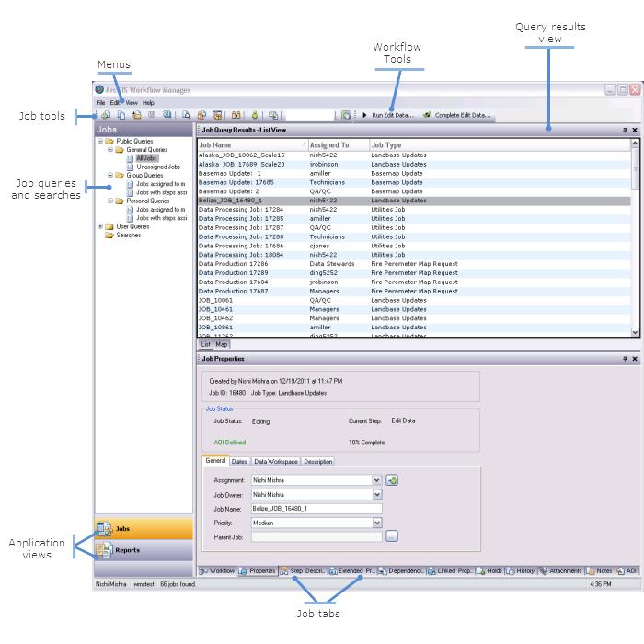644x644 pixels.
Task: Click the green-arrow create job toolbar icon
Action: point(106,115)
